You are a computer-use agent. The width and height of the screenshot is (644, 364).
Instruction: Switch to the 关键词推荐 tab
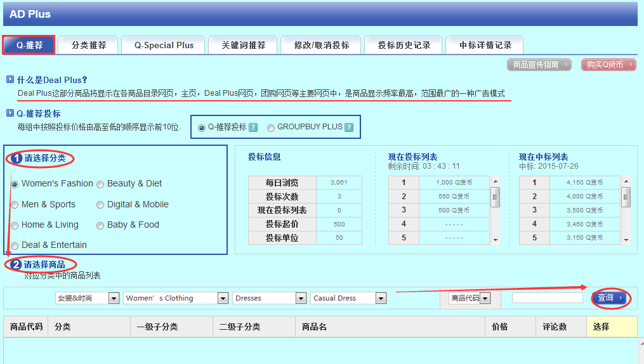click(x=243, y=45)
